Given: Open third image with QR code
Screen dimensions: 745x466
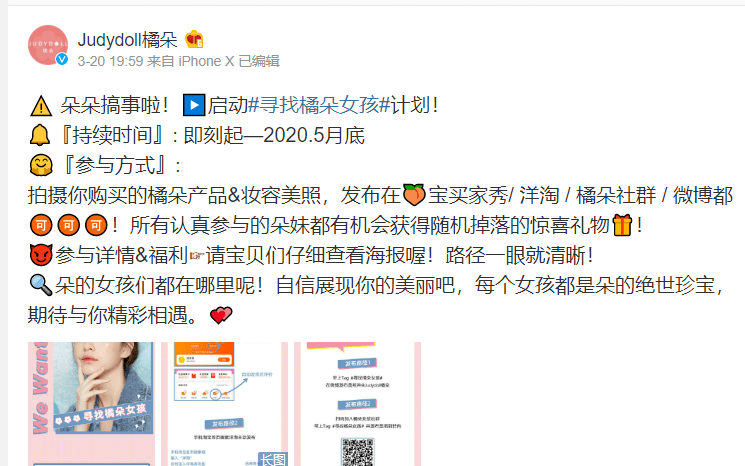Looking at the screenshot, I should click(357, 404).
